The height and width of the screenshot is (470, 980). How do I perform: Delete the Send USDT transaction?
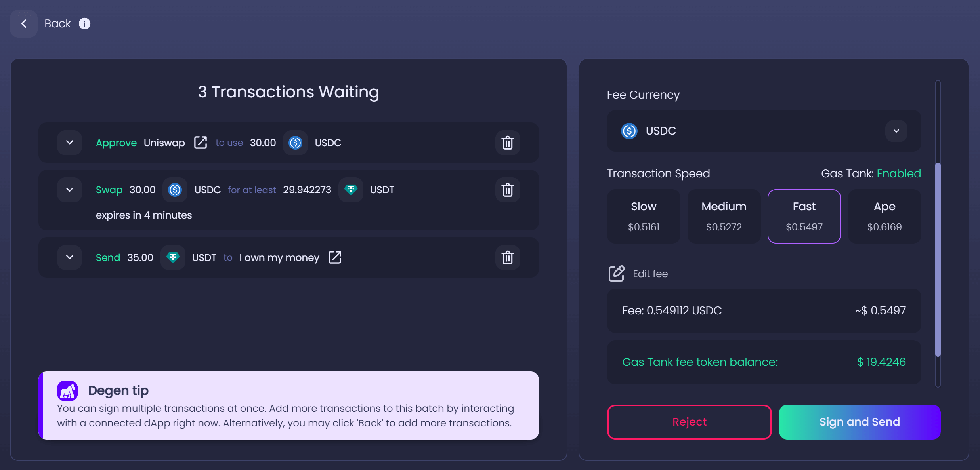click(508, 257)
